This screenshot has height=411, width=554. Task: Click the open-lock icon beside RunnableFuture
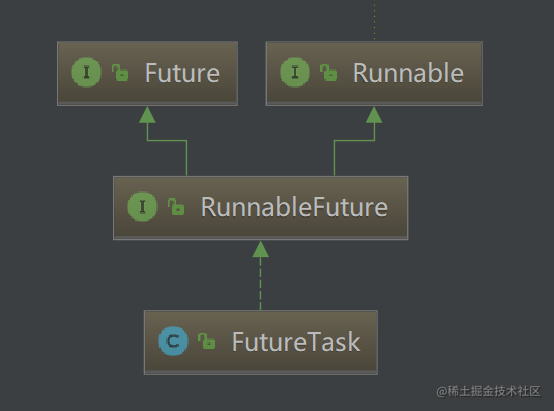[176, 207]
